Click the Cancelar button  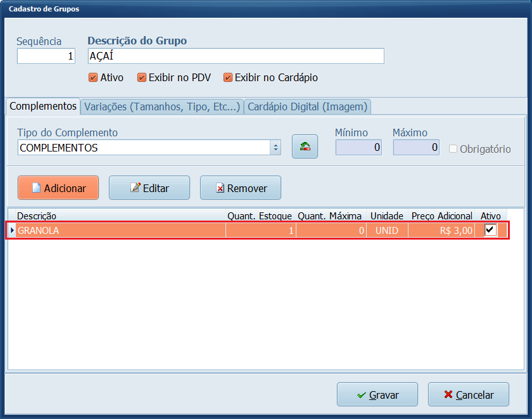(x=469, y=394)
